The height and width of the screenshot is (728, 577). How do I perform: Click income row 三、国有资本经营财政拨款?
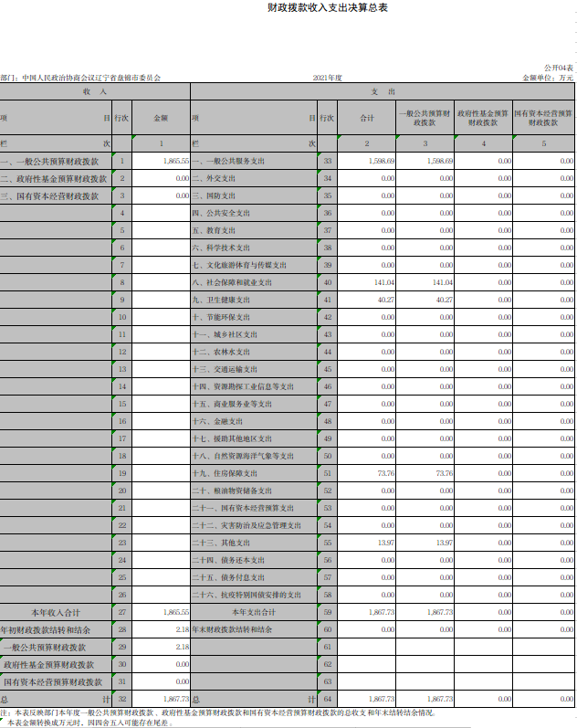pos(49,196)
